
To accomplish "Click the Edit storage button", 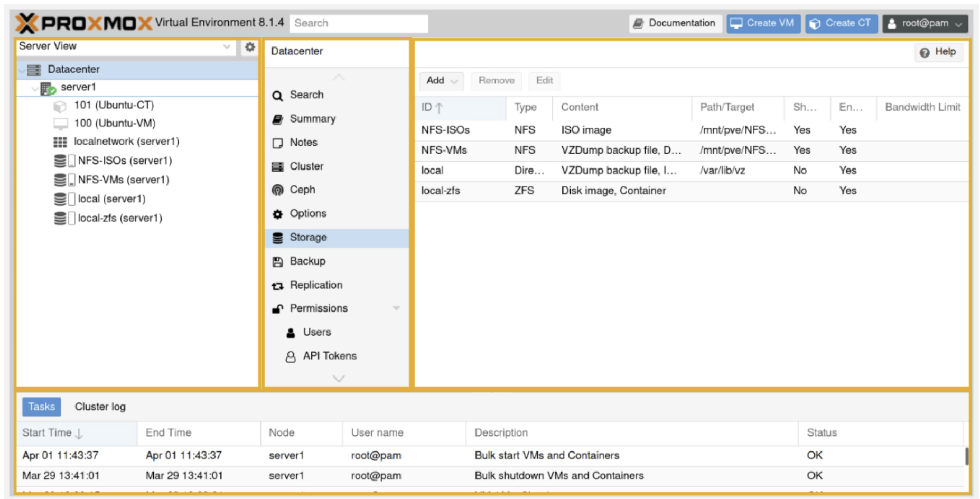I will point(544,81).
